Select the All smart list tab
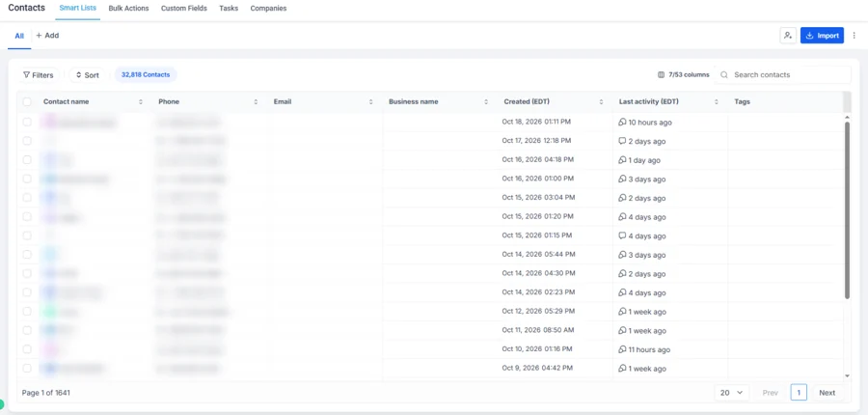The image size is (868, 415). click(19, 36)
